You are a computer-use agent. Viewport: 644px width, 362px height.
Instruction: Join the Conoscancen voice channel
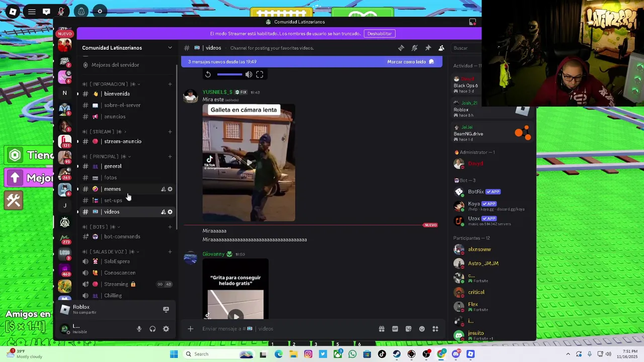pos(127,273)
